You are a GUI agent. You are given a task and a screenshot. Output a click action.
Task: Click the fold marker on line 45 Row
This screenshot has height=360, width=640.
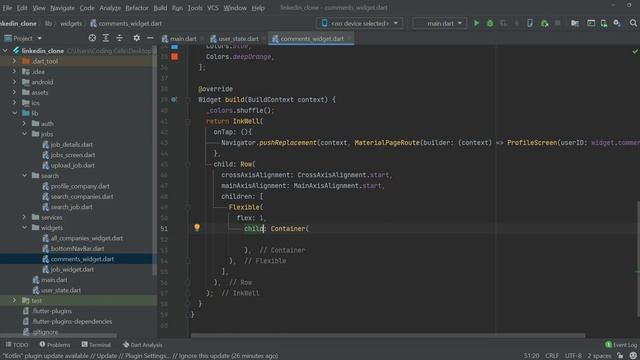coord(188,164)
